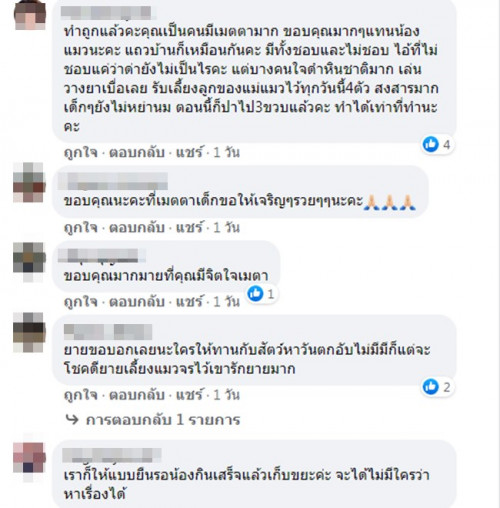Image resolution: width=500 pixels, height=508 pixels.
Task: Like the praying-hands comment via ถูกใจ
Action: click(x=81, y=228)
